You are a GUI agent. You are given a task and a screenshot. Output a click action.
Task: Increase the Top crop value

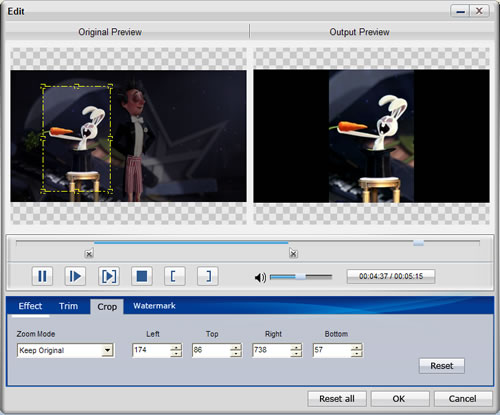(x=236, y=347)
